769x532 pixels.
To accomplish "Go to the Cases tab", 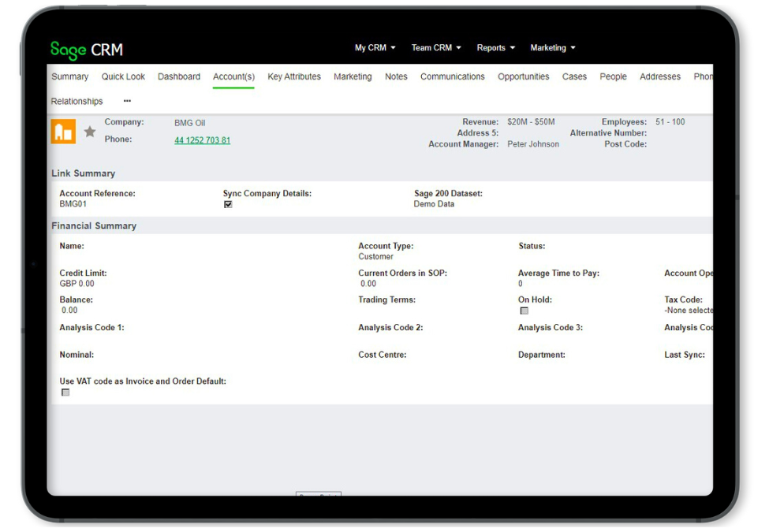I will point(574,76).
